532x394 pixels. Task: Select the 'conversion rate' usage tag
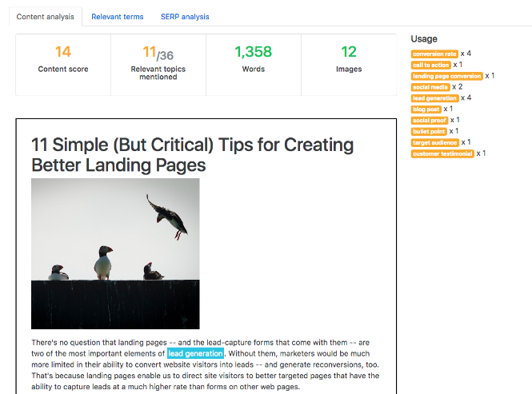coord(434,54)
